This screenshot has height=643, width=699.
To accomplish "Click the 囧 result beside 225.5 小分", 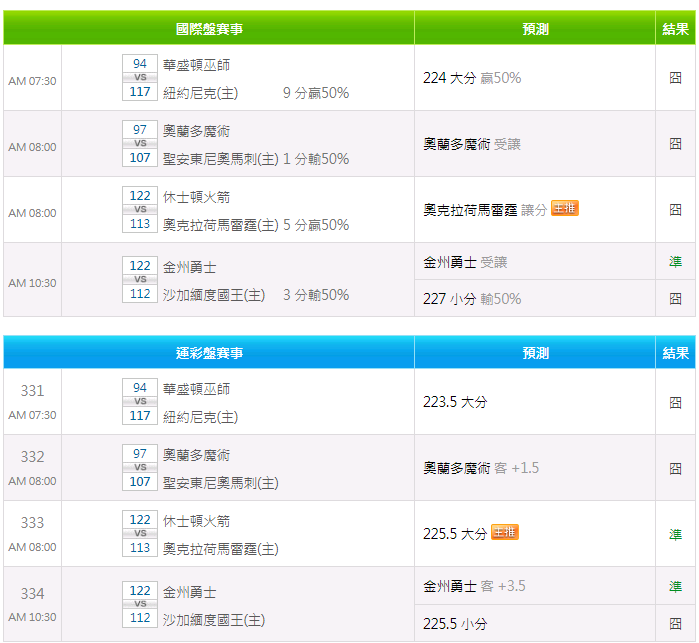I will click(x=675, y=623).
